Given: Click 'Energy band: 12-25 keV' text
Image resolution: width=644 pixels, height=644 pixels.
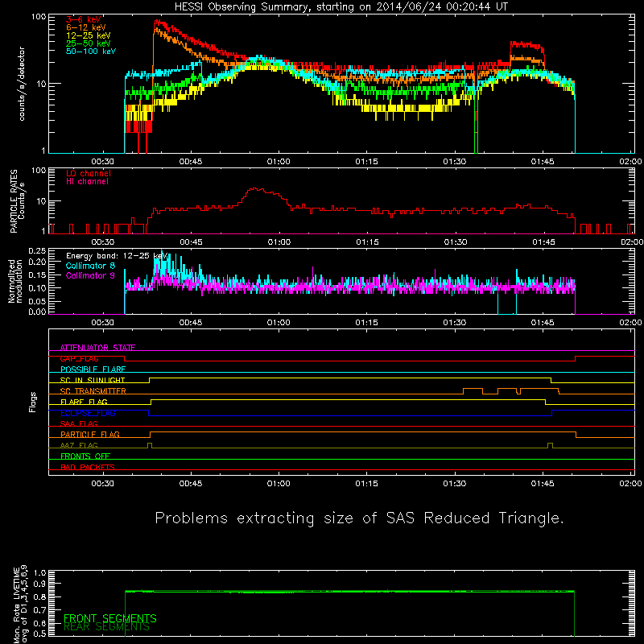Looking at the screenshot, I should click(x=117, y=256).
